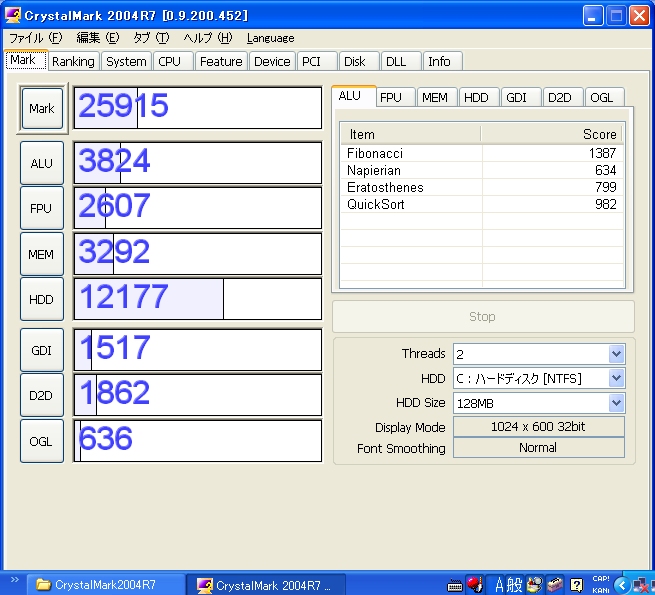
Task: Run the OGL benchmark button
Action: [42, 441]
